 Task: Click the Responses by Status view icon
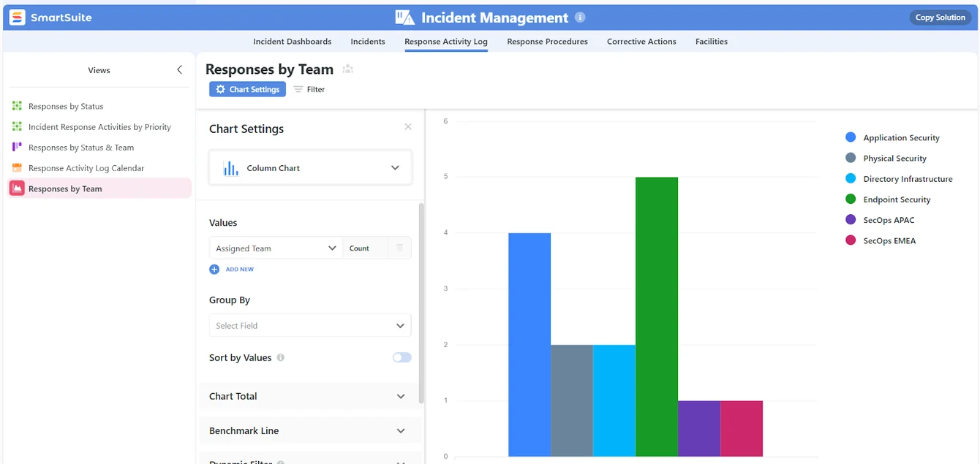(17, 106)
